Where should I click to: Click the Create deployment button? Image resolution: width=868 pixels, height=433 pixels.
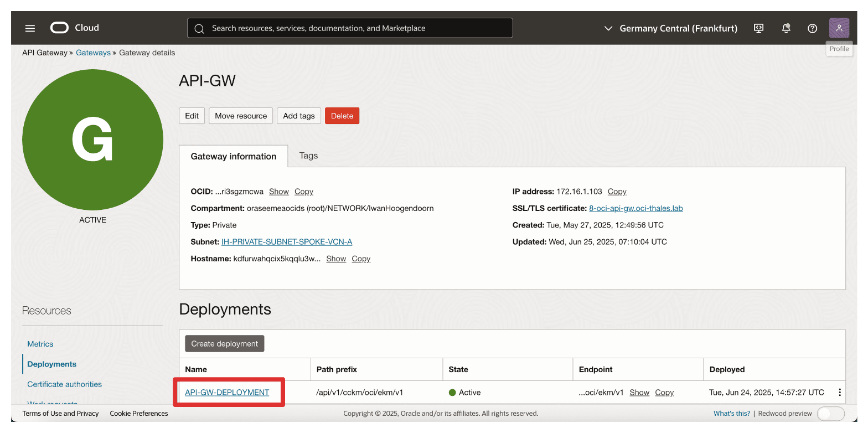tap(225, 344)
